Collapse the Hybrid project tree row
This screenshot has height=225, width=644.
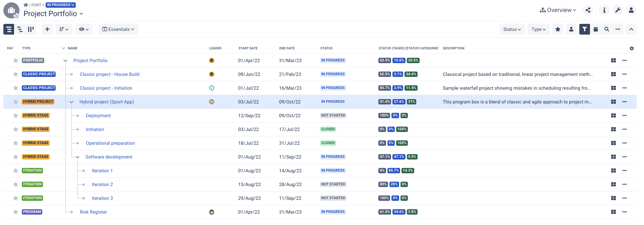(x=71, y=102)
